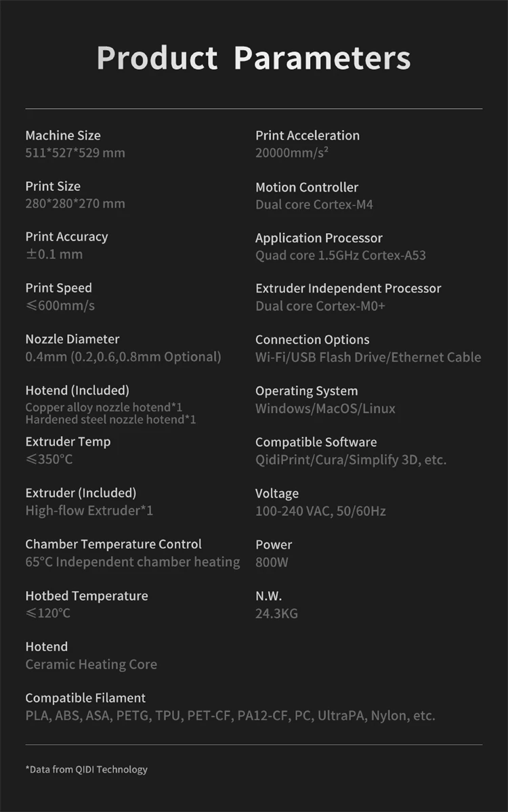Click the Data from QIDI Technology footnote

click(x=87, y=769)
